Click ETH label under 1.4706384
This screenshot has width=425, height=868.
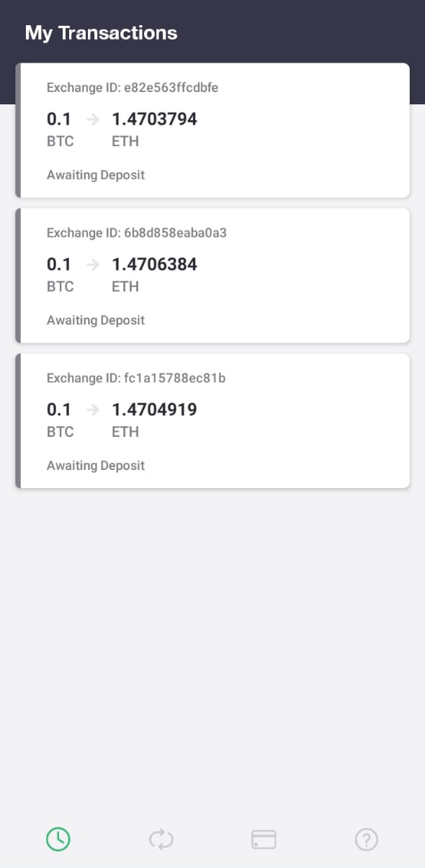pyautogui.click(x=125, y=286)
